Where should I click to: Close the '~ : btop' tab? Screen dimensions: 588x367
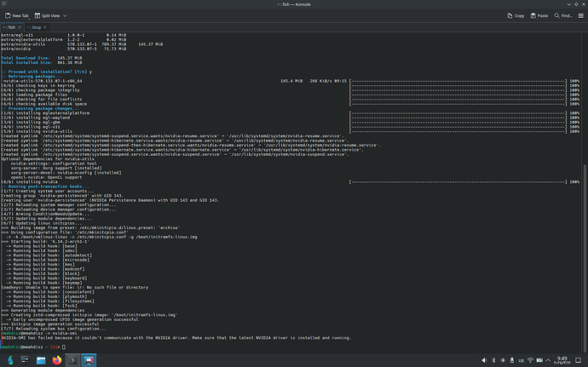point(45,27)
